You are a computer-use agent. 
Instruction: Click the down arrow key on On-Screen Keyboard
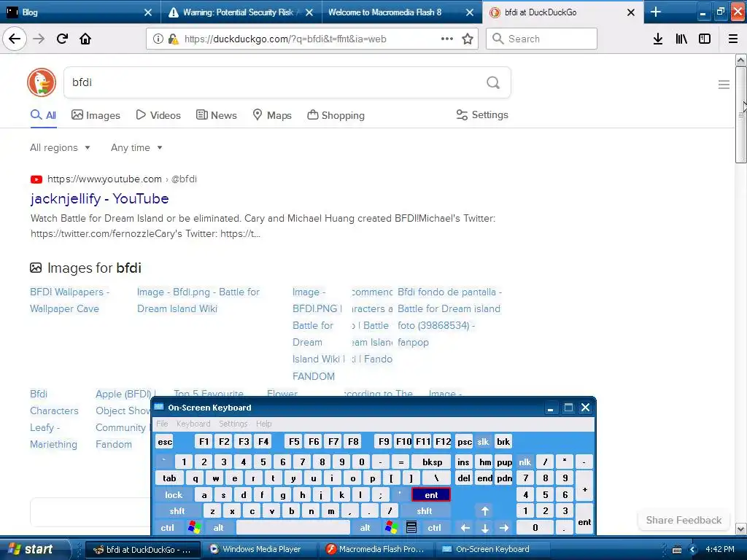485,528
